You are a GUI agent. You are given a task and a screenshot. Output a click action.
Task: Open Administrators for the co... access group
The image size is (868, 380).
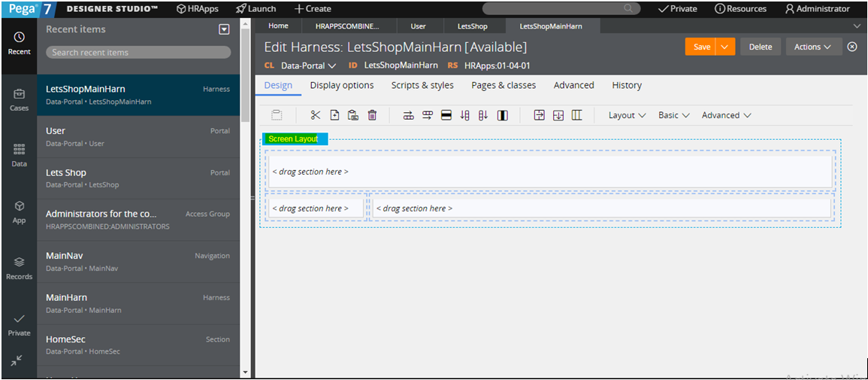click(x=138, y=220)
